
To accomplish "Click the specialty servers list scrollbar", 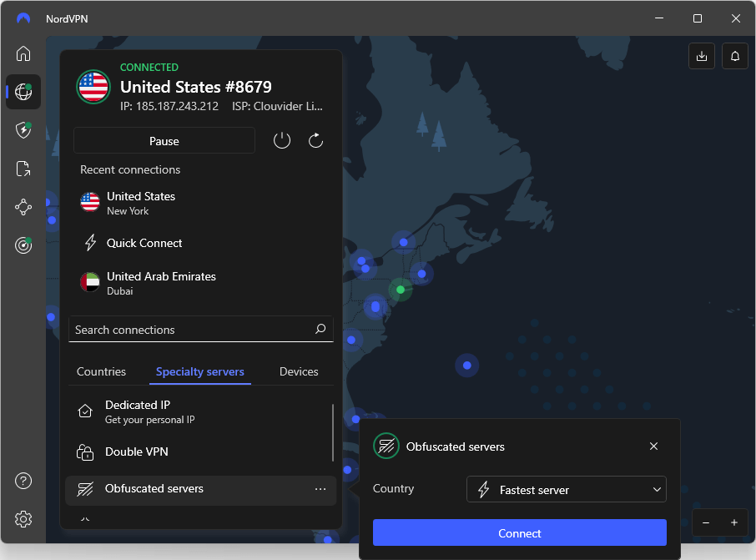I will tap(333, 432).
